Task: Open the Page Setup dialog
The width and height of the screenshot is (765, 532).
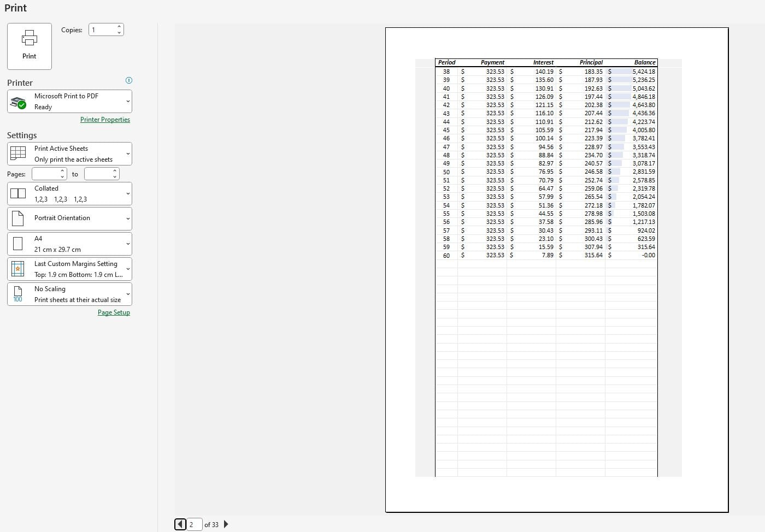Action: [114, 312]
